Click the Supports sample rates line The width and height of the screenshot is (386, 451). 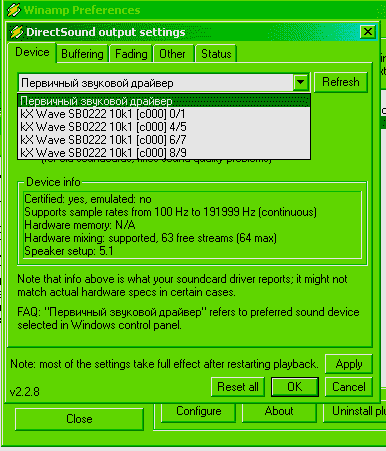pyautogui.click(x=170, y=212)
